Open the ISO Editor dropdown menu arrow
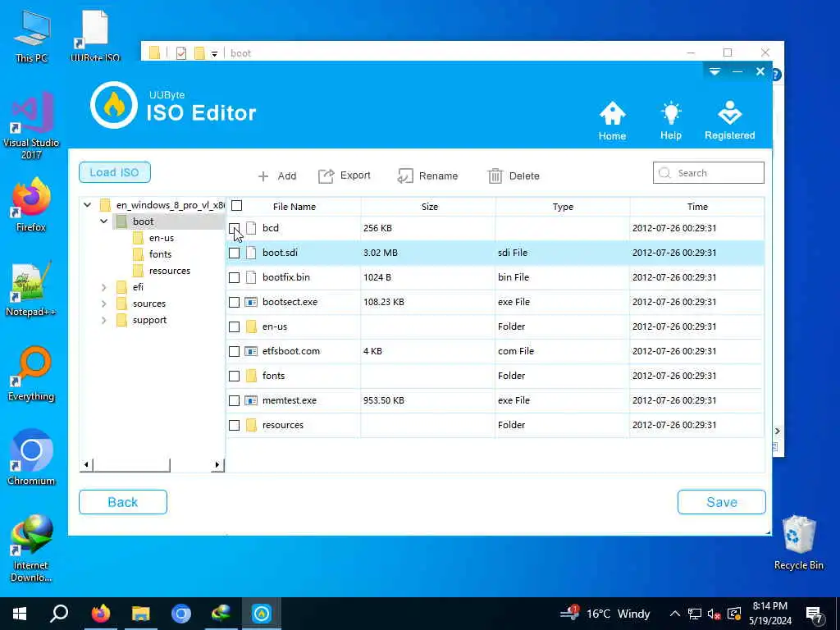The height and width of the screenshot is (630, 840). [714, 72]
